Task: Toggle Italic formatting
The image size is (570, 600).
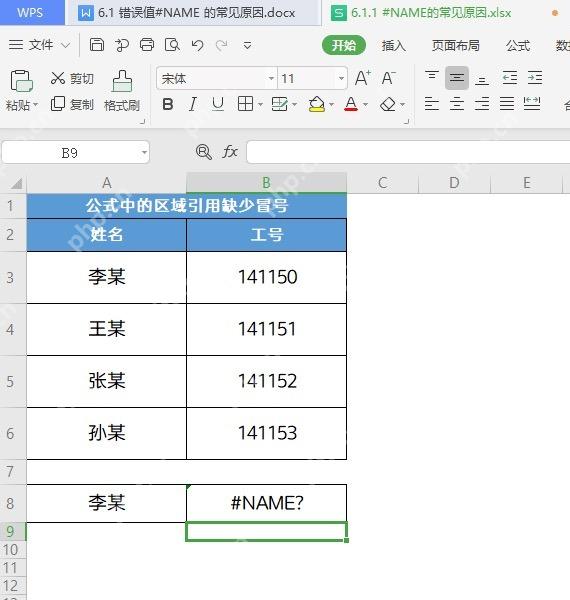Action: [x=193, y=104]
